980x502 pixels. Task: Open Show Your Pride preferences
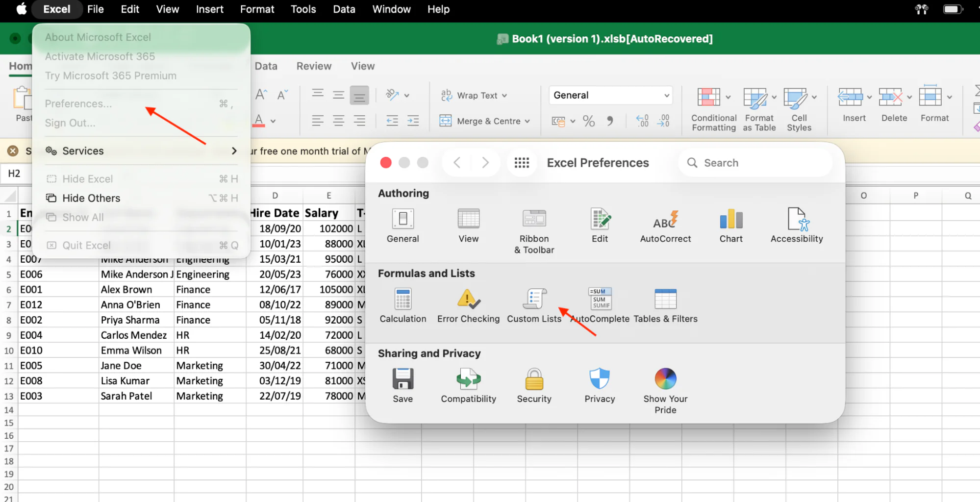tap(665, 391)
